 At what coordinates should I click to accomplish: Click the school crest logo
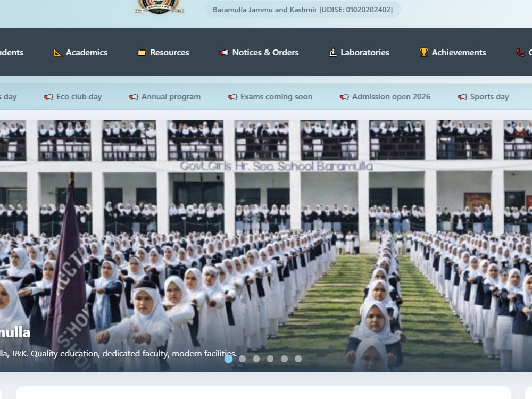coord(160,7)
